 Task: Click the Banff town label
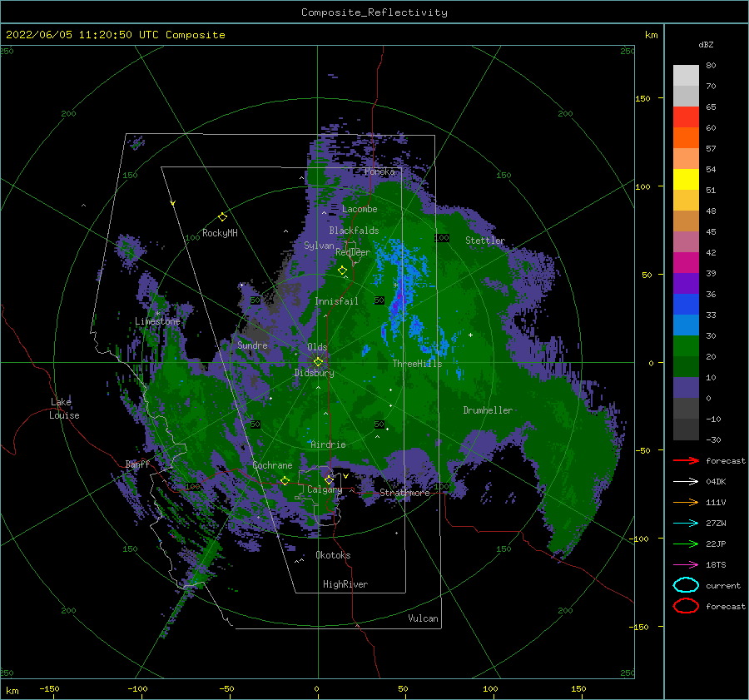(x=137, y=464)
